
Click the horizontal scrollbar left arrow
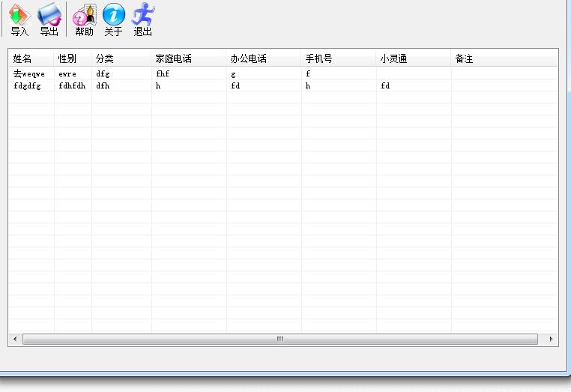pos(15,339)
